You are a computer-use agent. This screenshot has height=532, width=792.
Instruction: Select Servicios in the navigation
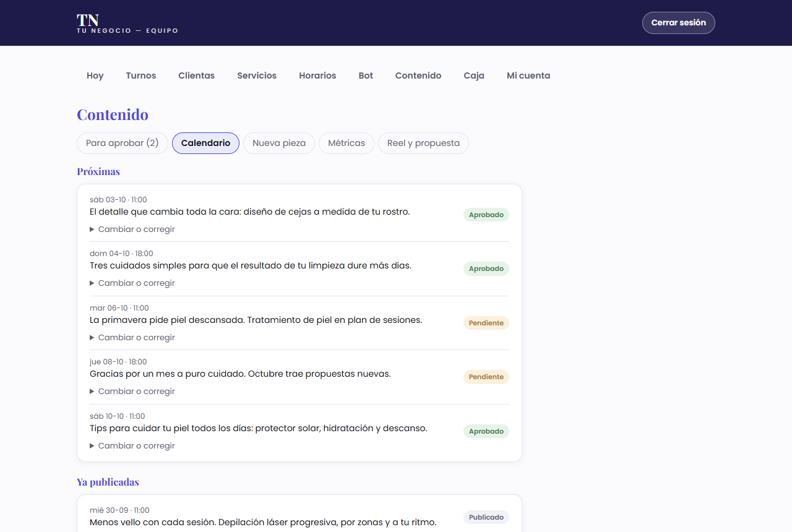[257, 75]
